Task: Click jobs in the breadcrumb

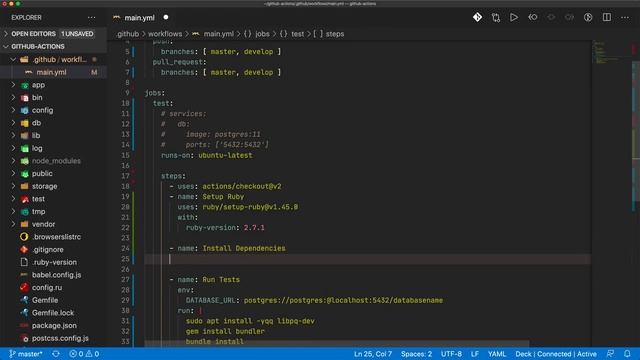Action: [x=262, y=34]
